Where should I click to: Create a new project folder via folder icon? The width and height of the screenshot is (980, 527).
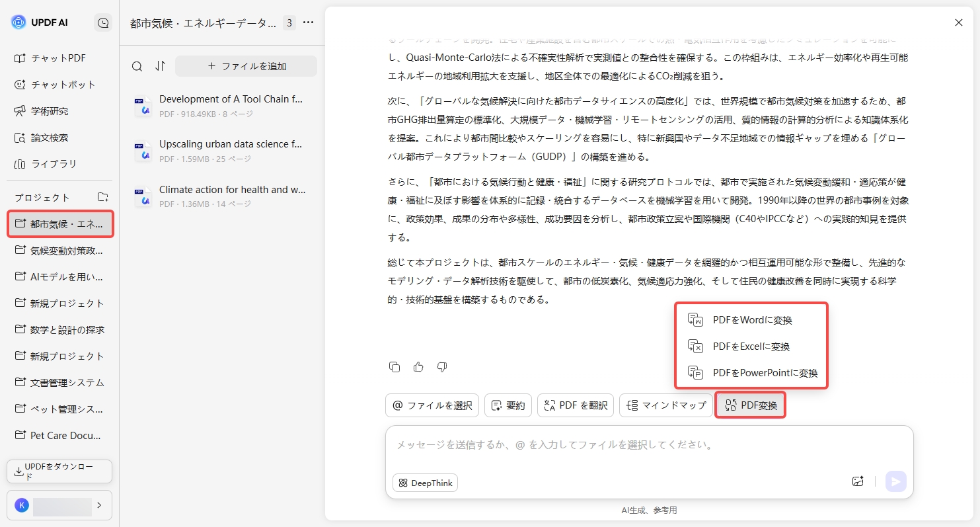click(x=102, y=196)
